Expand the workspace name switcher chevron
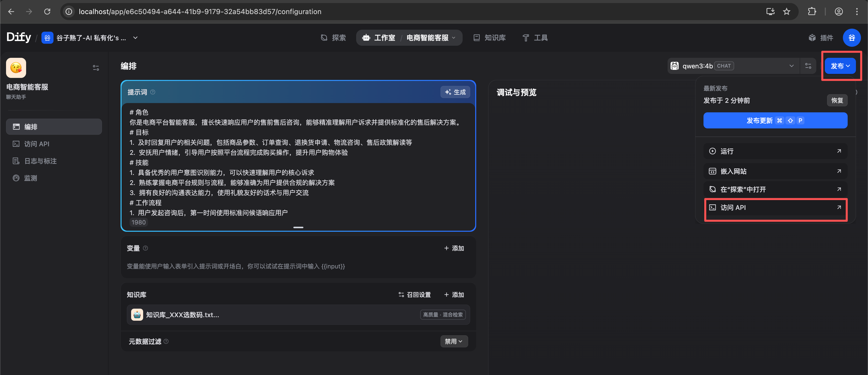The width and height of the screenshot is (868, 375). click(x=135, y=38)
